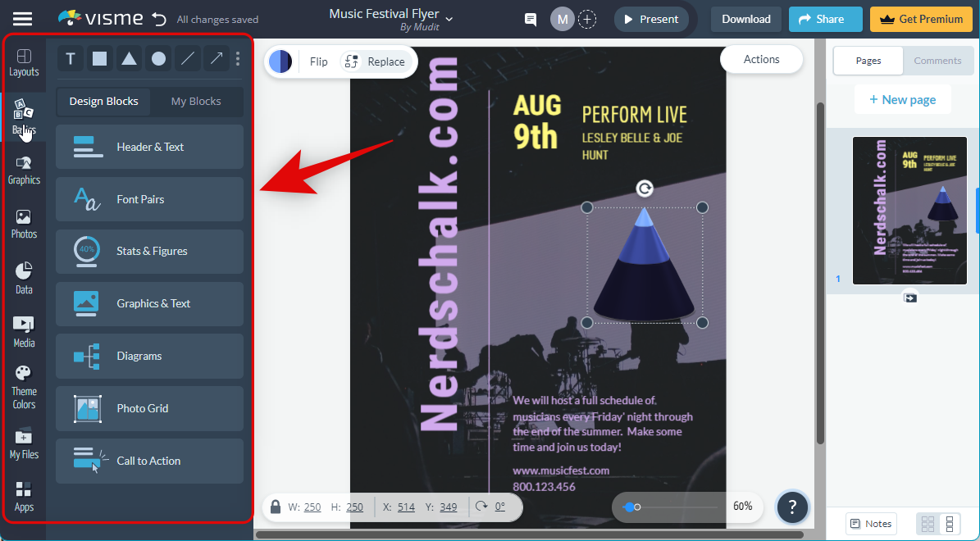Screen dimensions: 980x541
Task: Switch to the Pages tab
Action: pyautogui.click(x=868, y=61)
